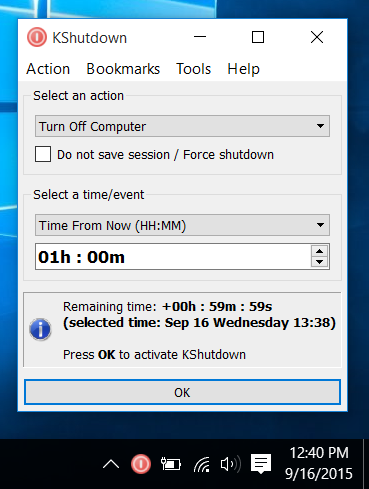Open the Action Center notifications icon
Viewport: 369px width, 489px height.
(x=261, y=464)
